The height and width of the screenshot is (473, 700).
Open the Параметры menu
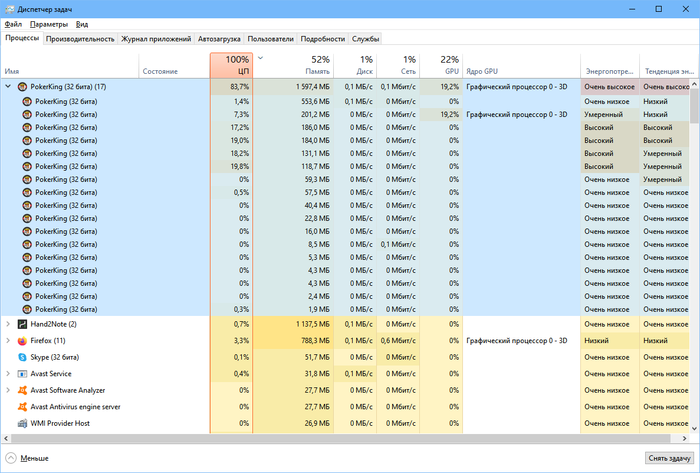click(x=49, y=24)
